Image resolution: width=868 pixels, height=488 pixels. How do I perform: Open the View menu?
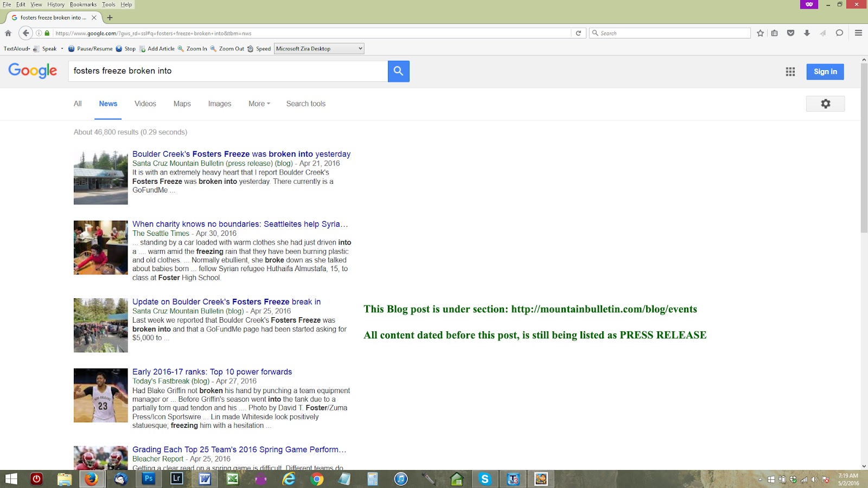coord(36,4)
